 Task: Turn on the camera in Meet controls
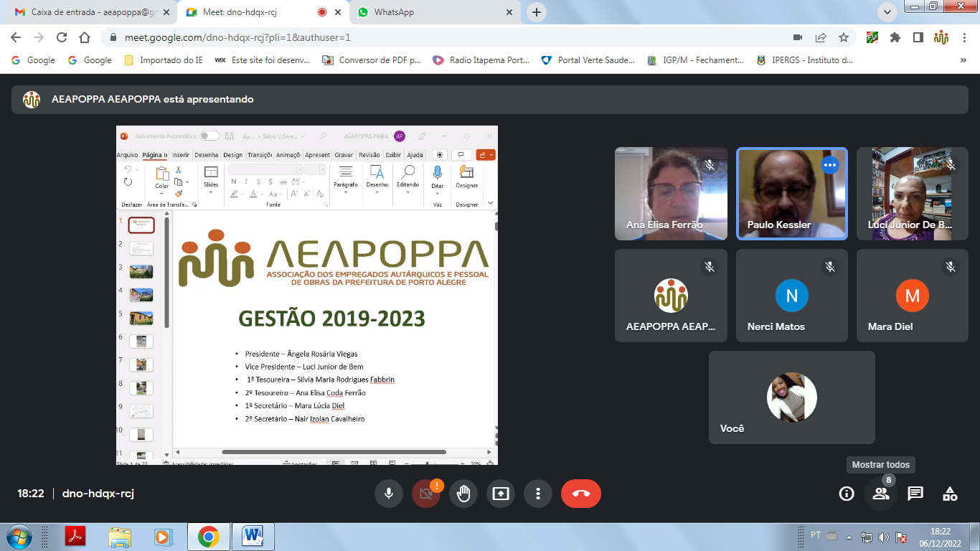426,494
